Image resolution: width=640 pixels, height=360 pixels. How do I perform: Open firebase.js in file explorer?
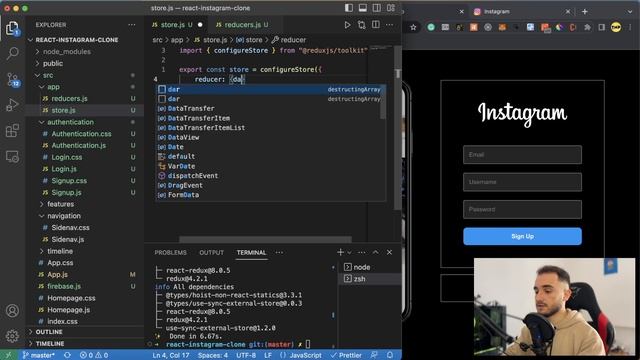(x=64, y=286)
